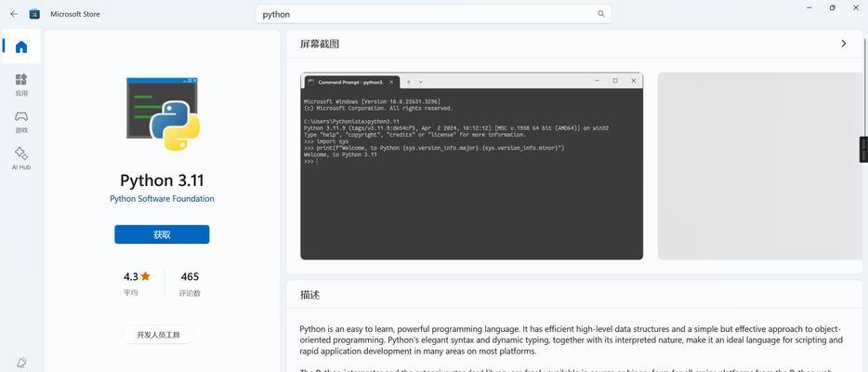This screenshot has width=868, height=372.
Task: Open the Command Prompt screenshot thumbnail
Action: 472,166
